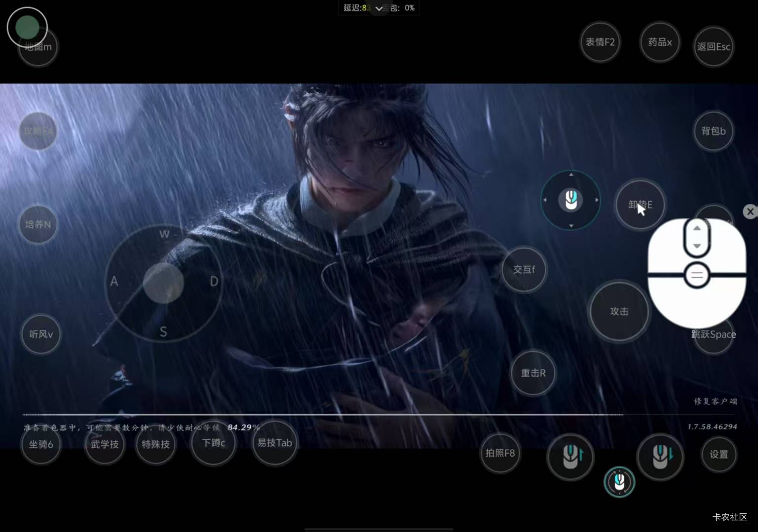Click the 修复客户端 repair client link
Screen dimensions: 758x532
click(x=716, y=401)
